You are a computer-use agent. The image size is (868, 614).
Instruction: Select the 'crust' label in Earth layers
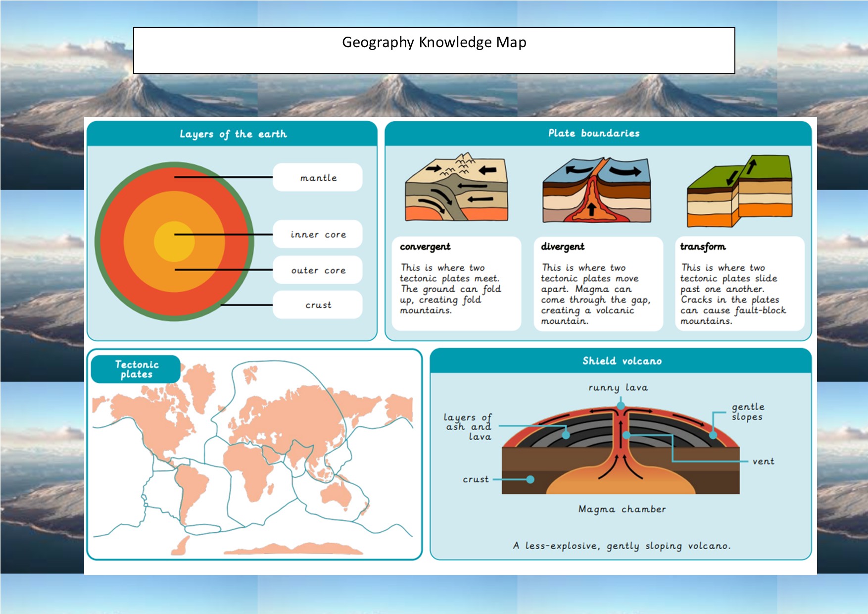point(318,305)
